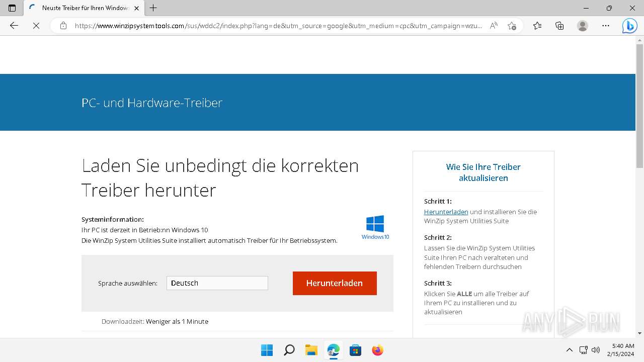The image size is (644, 362).
Task: Click the 'Wie Sie Ihre Treiber aktualisieren' heading
Action: (484, 172)
